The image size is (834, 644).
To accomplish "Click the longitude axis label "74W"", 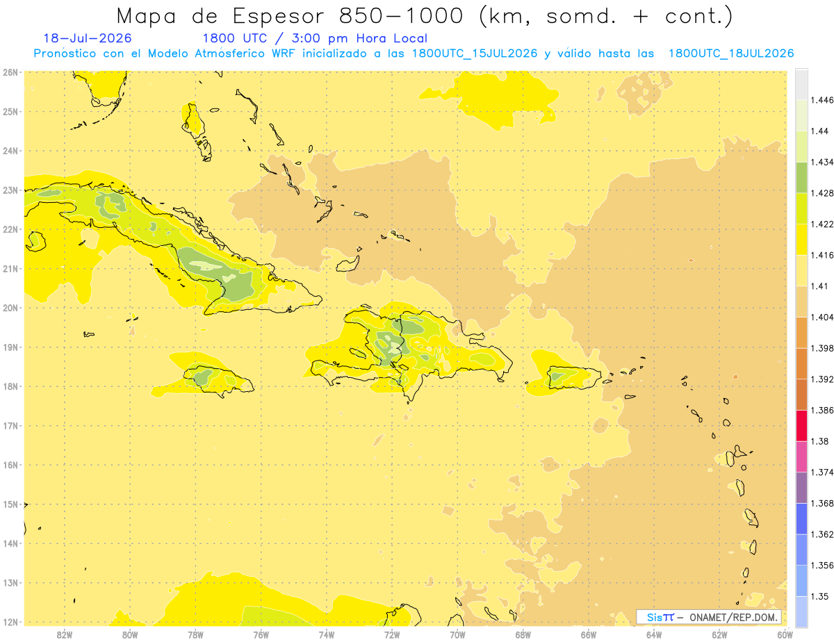I will pyautogui.click(x=327, y=634).
